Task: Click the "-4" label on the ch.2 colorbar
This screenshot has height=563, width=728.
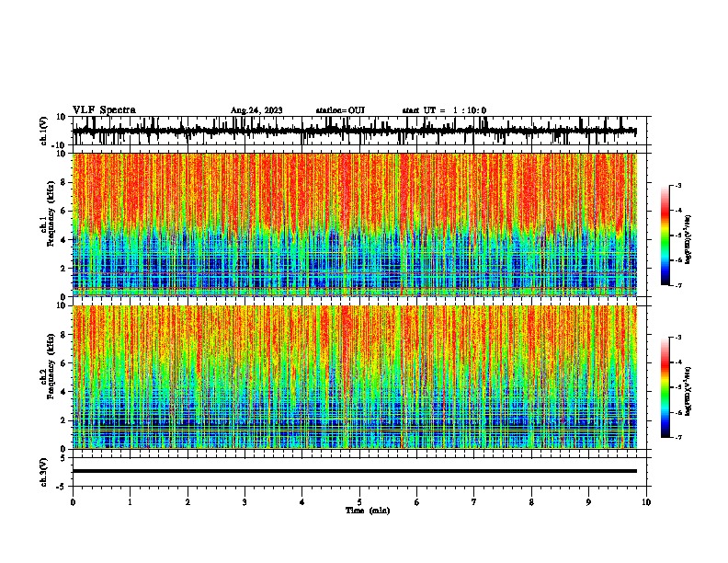Action: (678, 362)
